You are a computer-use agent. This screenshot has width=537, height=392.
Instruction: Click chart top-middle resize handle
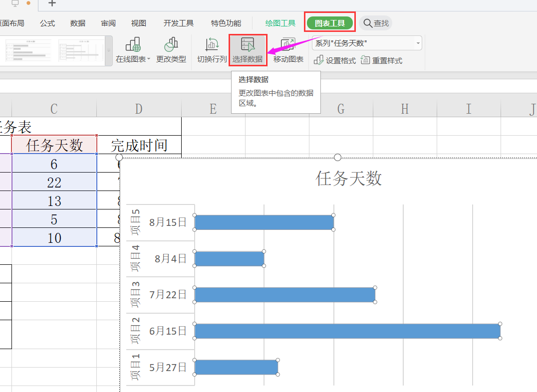point(337,157)
